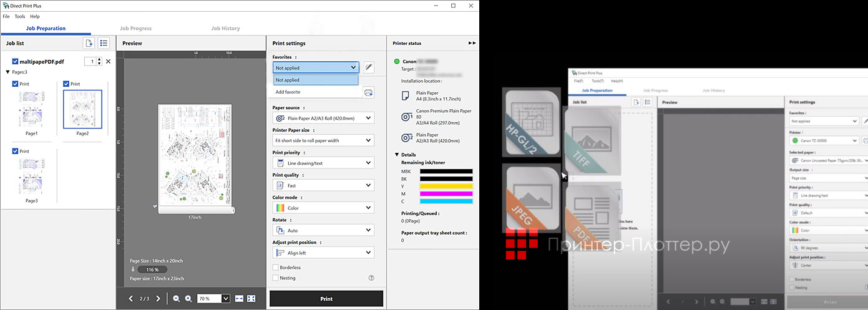Go to the next preview page

pyautogui.click(x=158, y=299)
